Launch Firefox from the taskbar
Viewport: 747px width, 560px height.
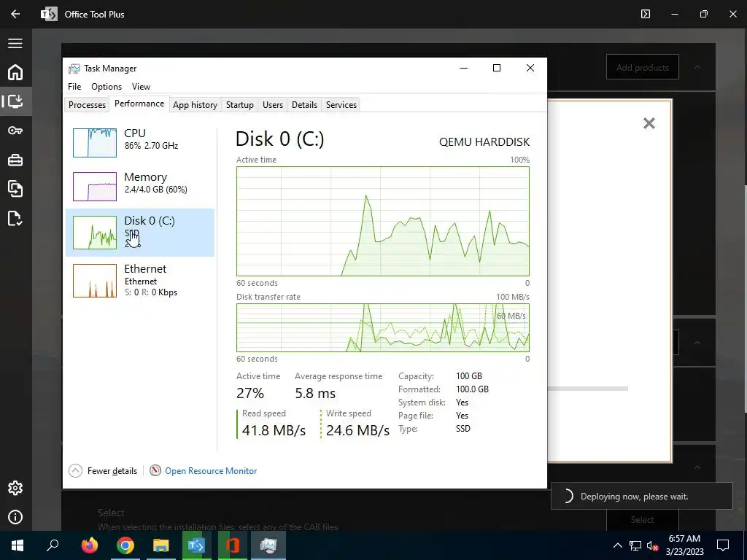tap(89, 545)
